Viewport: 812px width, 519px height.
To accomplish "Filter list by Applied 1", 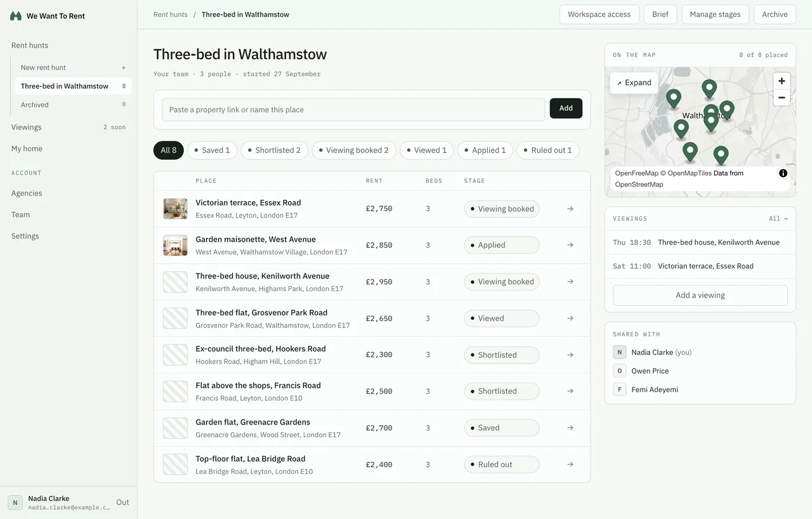I will click(x=485, y=150).
